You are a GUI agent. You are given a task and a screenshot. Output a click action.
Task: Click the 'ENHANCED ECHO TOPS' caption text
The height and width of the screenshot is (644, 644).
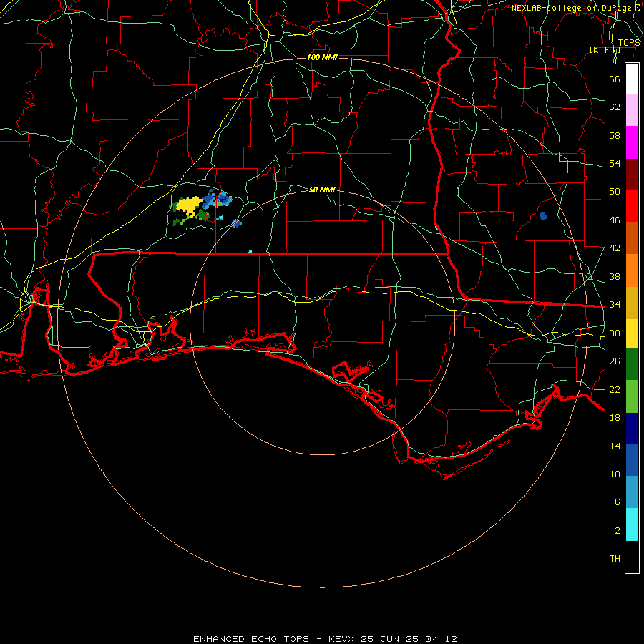click(x=251, y=639)
